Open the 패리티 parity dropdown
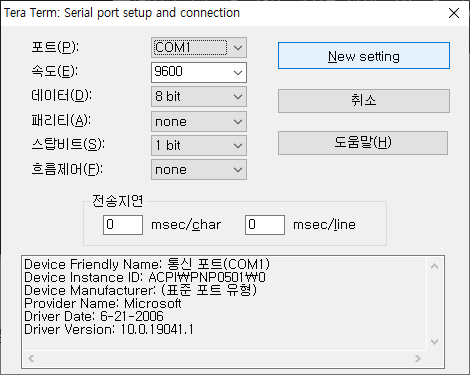Screen dimensions: 470x375 [x=199, y=121]
